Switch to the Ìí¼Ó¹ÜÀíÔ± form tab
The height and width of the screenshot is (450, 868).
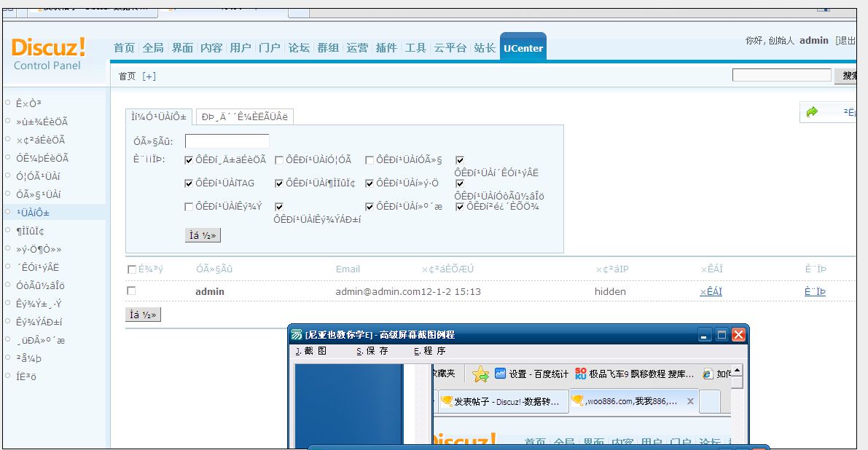159,117
